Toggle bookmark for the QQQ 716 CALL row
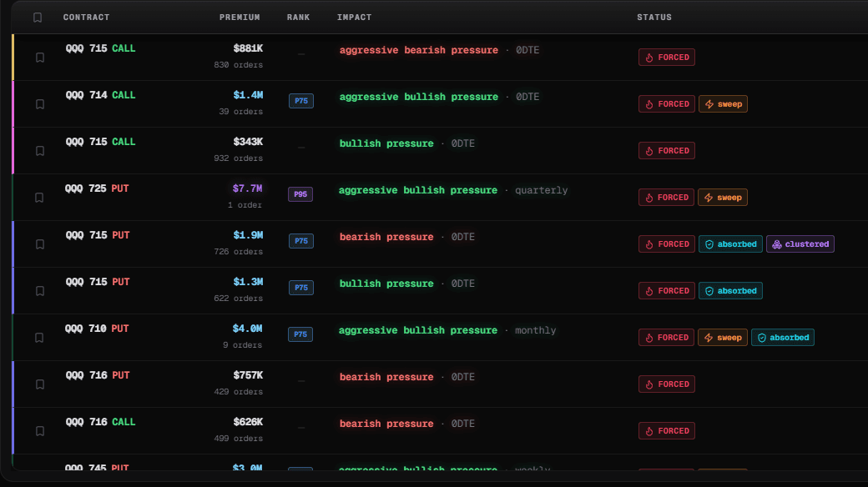Screen dimensions: 868x487 point(40,431)
